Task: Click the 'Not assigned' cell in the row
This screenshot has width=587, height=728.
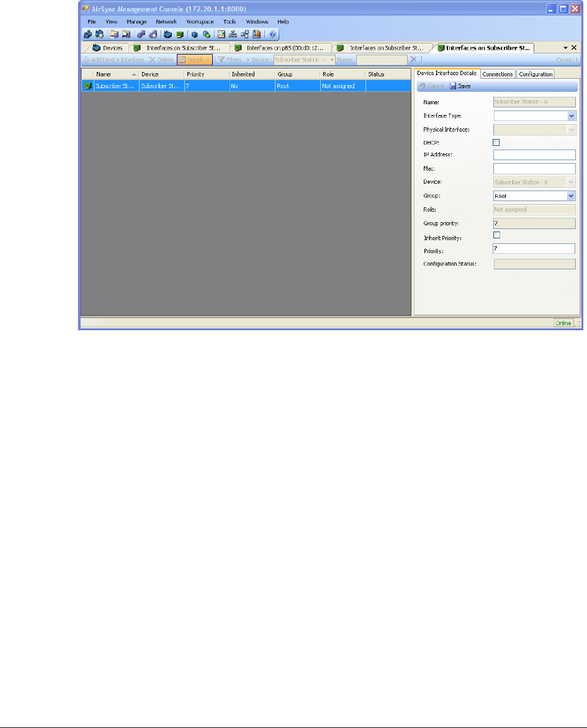Action: 343,86
